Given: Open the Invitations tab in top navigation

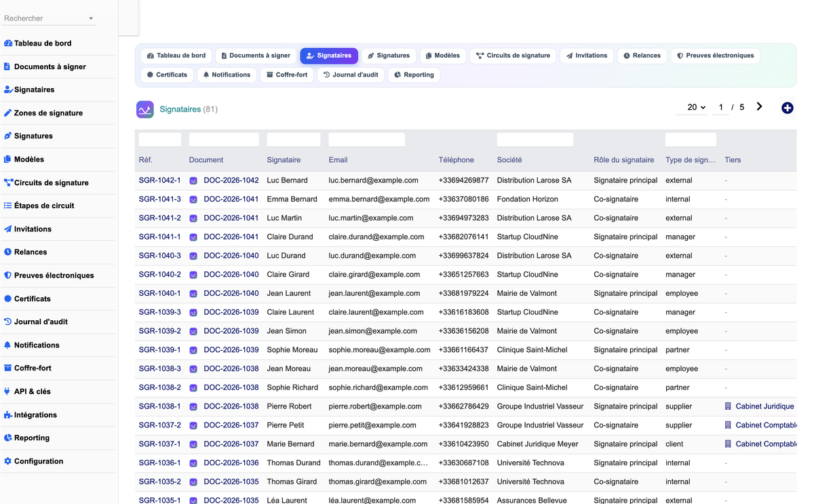Looking at the screenshot, I should click(587, 56).
